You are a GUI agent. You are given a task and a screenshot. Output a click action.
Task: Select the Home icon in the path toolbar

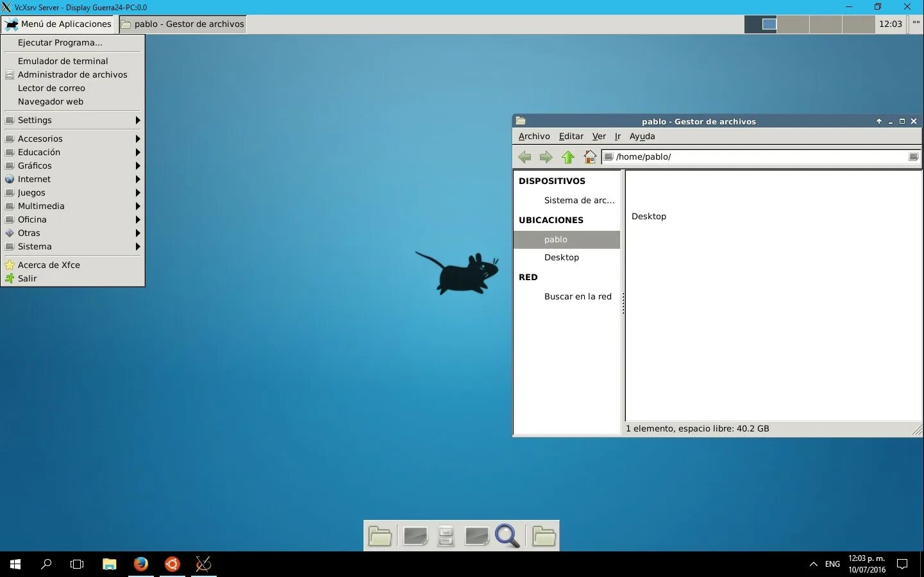[x=589, y=156]
